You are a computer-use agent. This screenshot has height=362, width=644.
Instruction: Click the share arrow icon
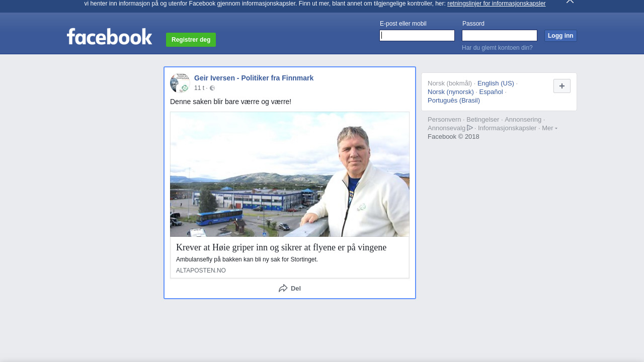283,288
